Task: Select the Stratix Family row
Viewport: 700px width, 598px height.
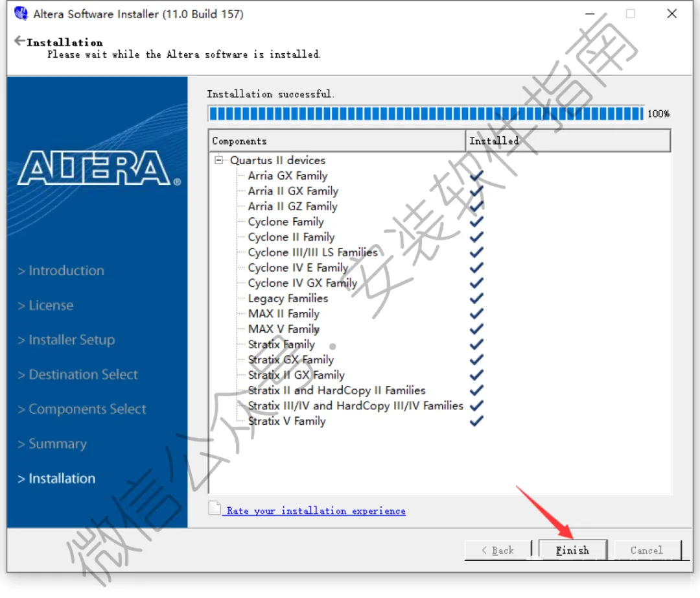Action: (282, 344)
